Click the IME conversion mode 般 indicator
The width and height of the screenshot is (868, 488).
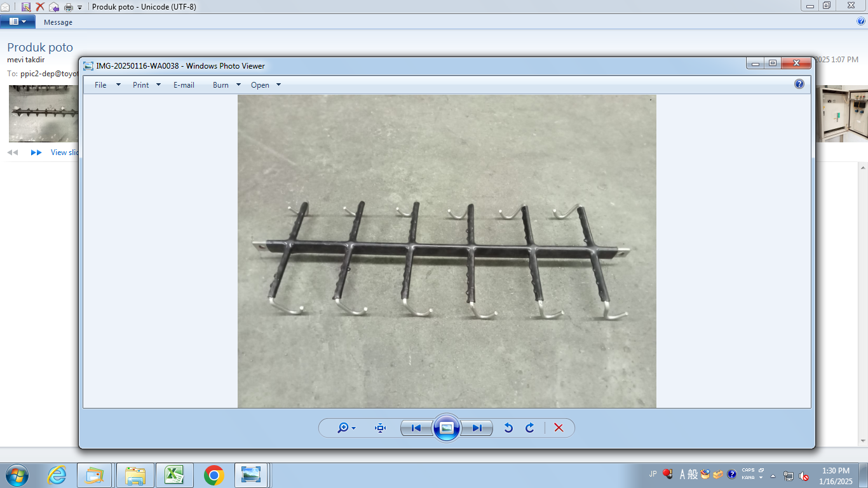click(693, 474)
